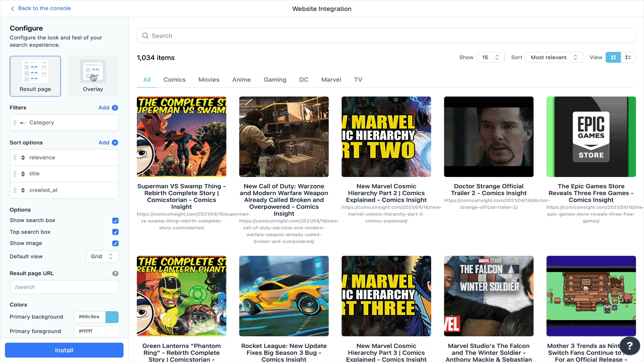Click the blue plus icon next to Filters Add
This screenshot has height=362, width=644.
115,108
